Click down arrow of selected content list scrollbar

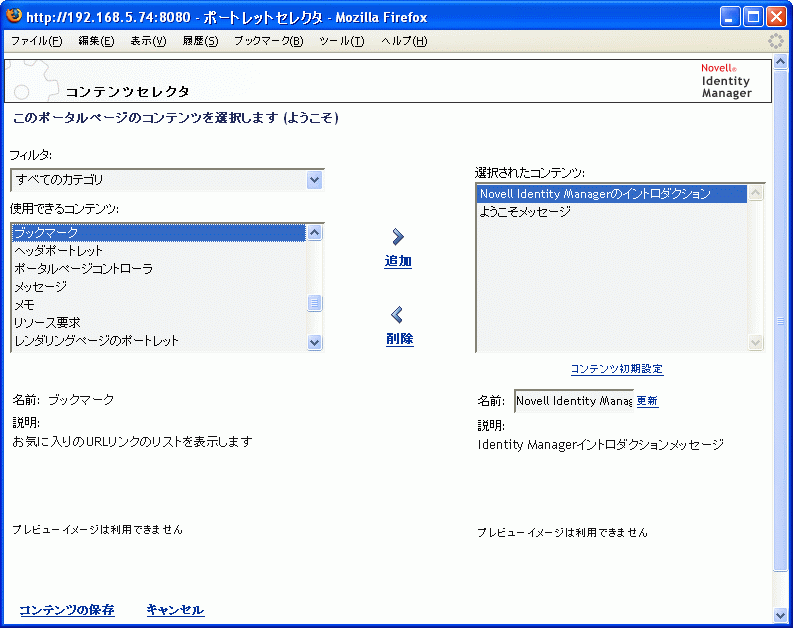[755, 343]
